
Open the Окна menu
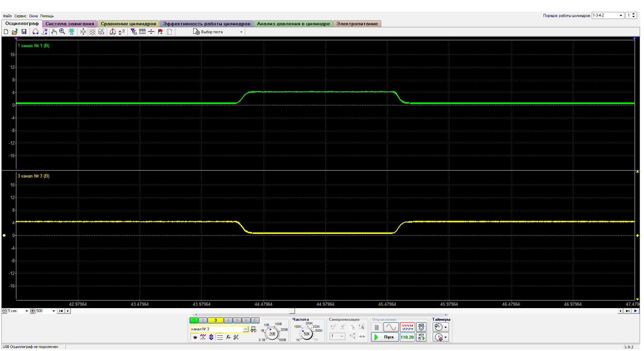pos(33,16)
